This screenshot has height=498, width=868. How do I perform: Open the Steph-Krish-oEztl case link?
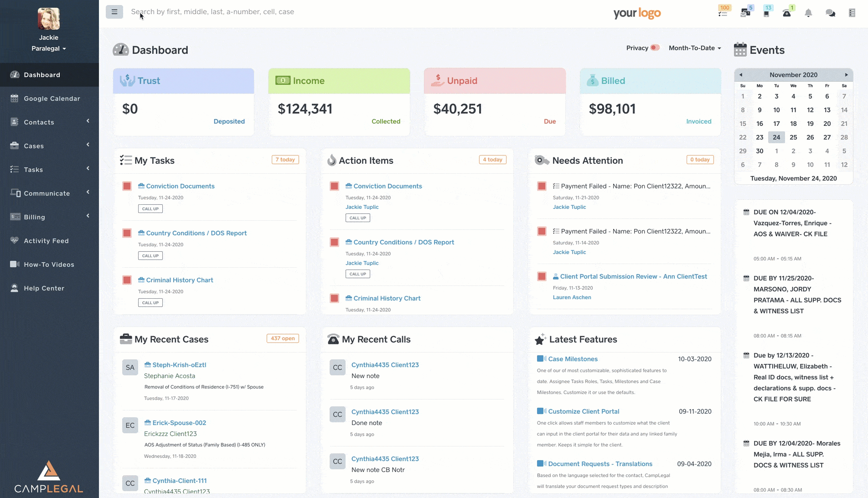(179, 365)
